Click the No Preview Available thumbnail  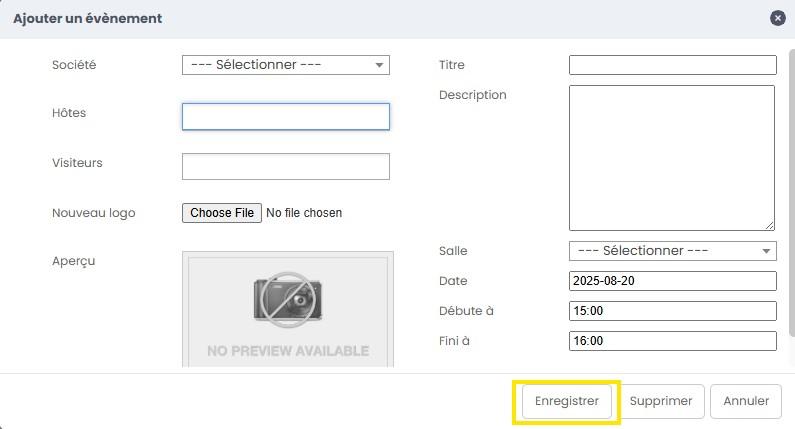coord(287,309)
